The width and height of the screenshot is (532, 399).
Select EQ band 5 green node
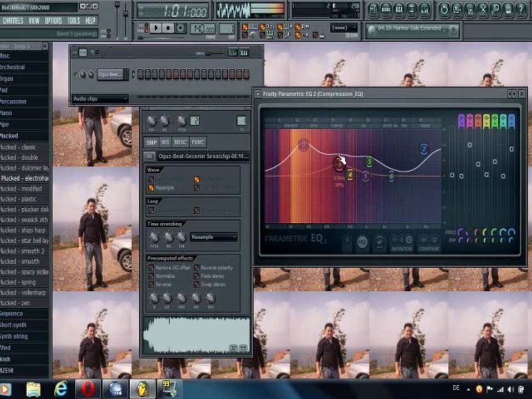tap(369, 161)
